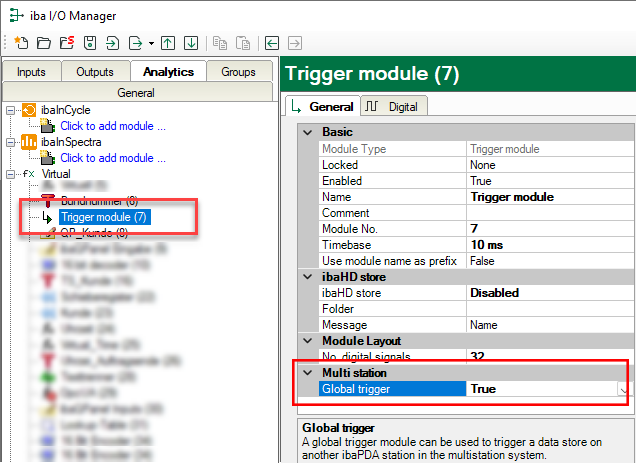Collapse the Basic property section
The width and height of the screenshot is (636, 463).
click(308, 132)
